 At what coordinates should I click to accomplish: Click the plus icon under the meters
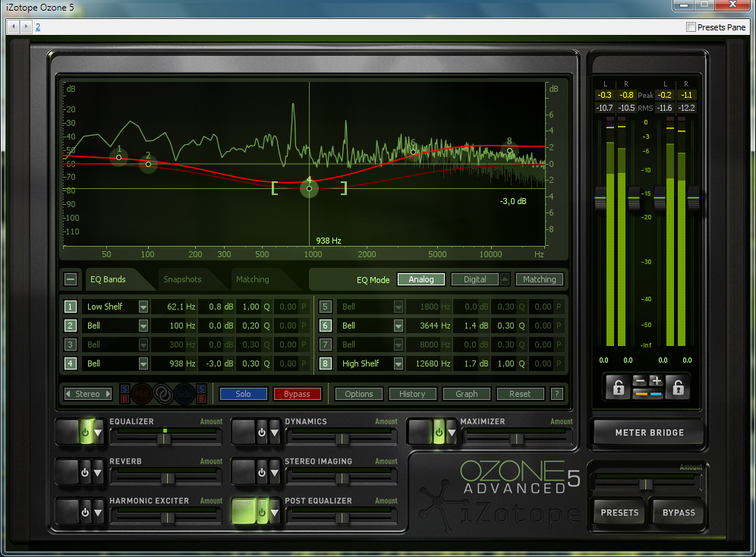[x=656, y=381]
